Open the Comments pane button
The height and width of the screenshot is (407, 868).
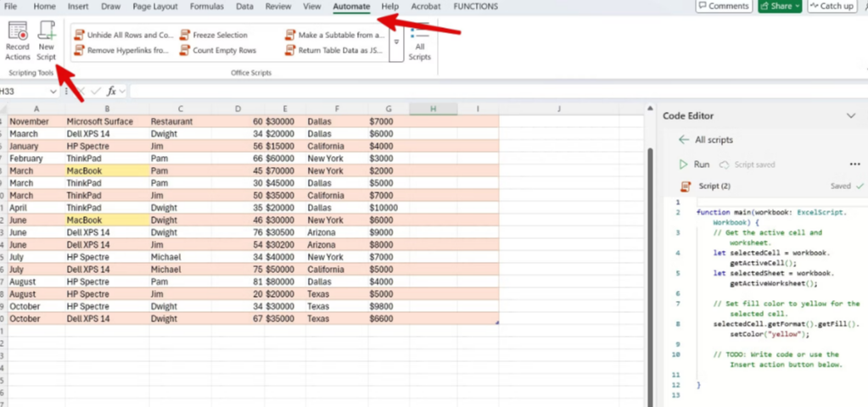click(x=724, y=6)
